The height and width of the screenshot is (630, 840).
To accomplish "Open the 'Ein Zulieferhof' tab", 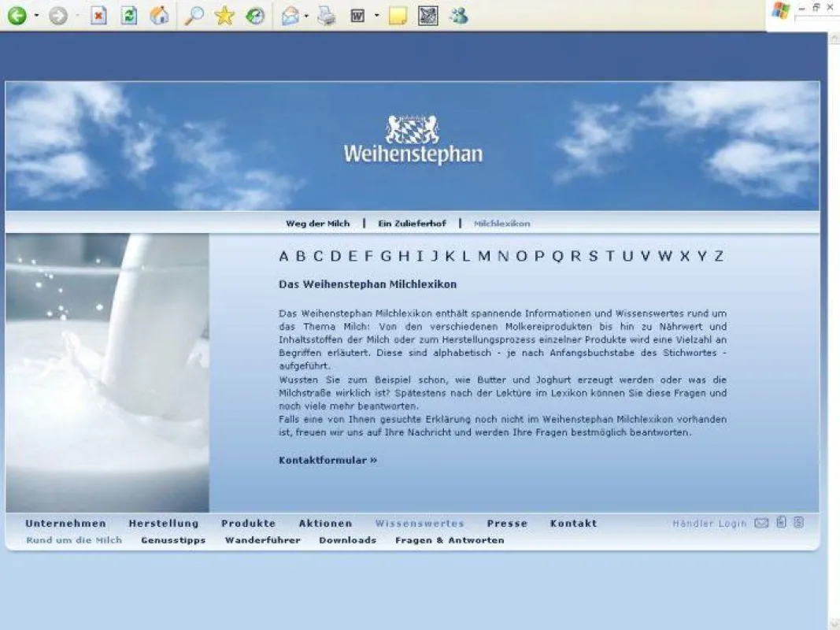I will (412, 224).
